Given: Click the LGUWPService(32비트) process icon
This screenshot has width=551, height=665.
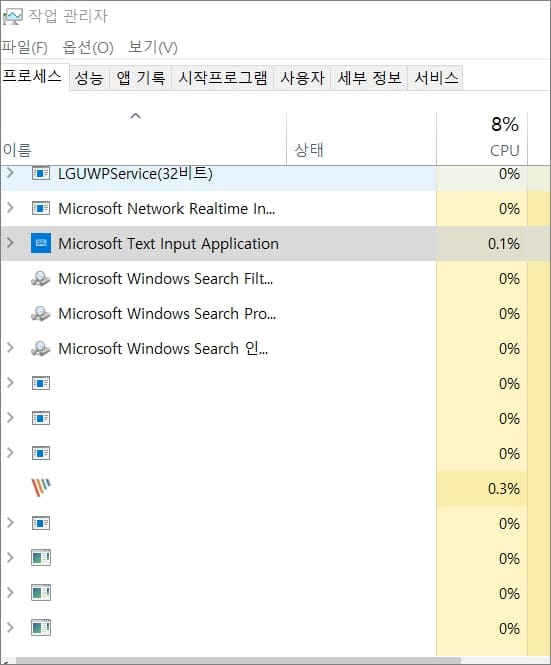Looking at the screenshot, I should (x=41, y=173).
